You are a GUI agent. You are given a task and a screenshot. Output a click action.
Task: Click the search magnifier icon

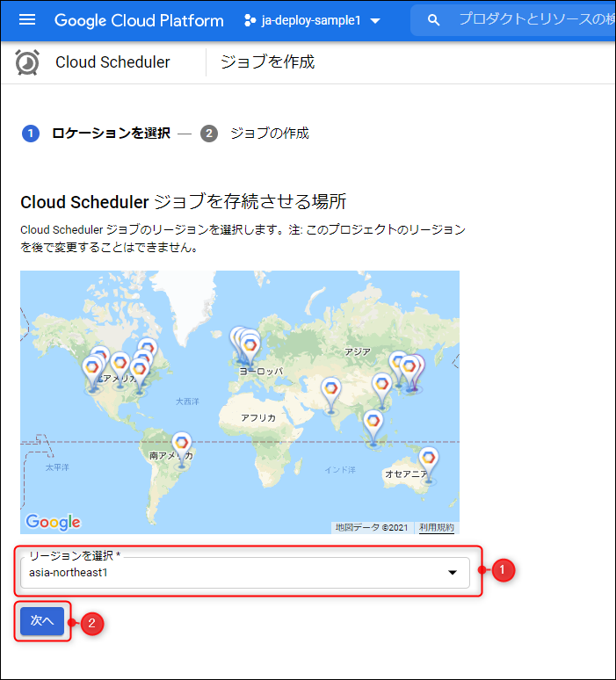click(432, 20)
